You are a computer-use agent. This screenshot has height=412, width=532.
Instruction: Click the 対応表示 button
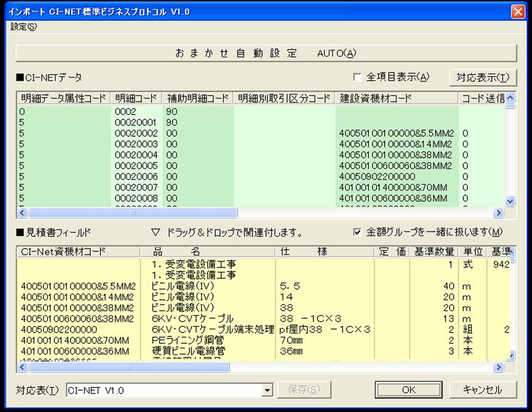coord(482,77)
